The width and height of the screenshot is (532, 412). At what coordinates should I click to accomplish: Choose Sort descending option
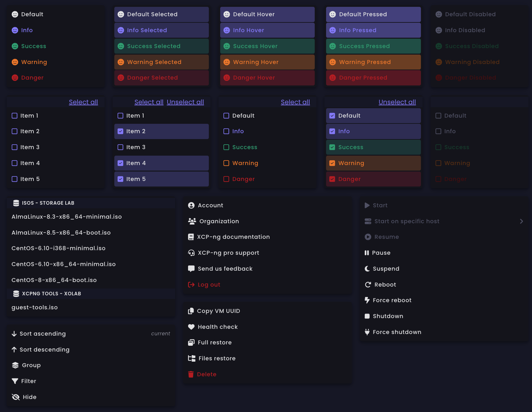click(x=44, y=350)
